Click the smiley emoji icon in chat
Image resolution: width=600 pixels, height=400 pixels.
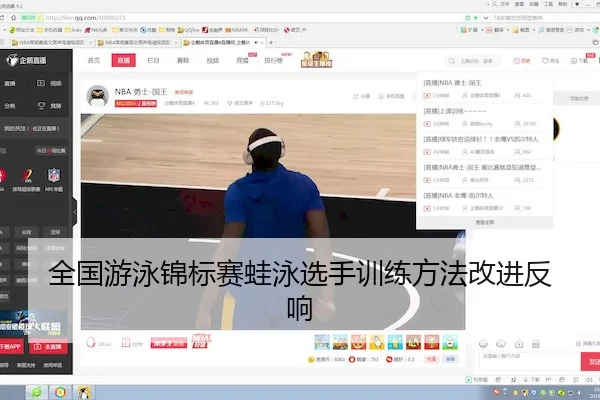[x=483, y=344]
